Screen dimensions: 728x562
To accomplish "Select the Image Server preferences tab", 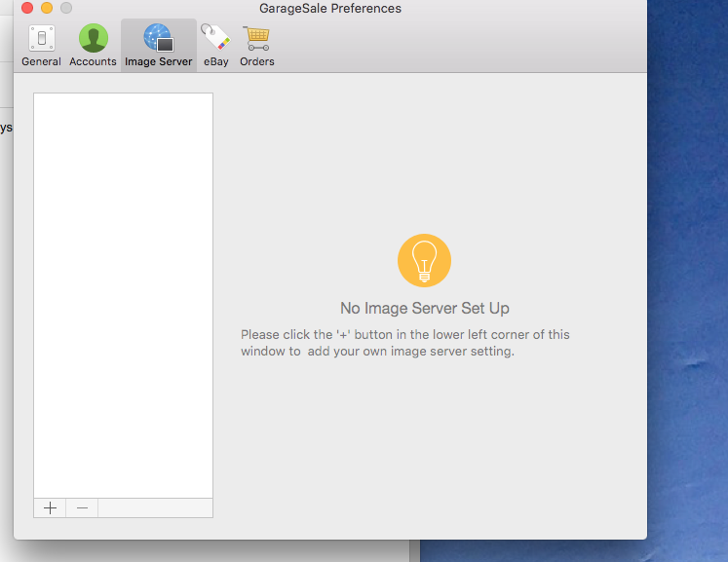I will click(158, 46).
